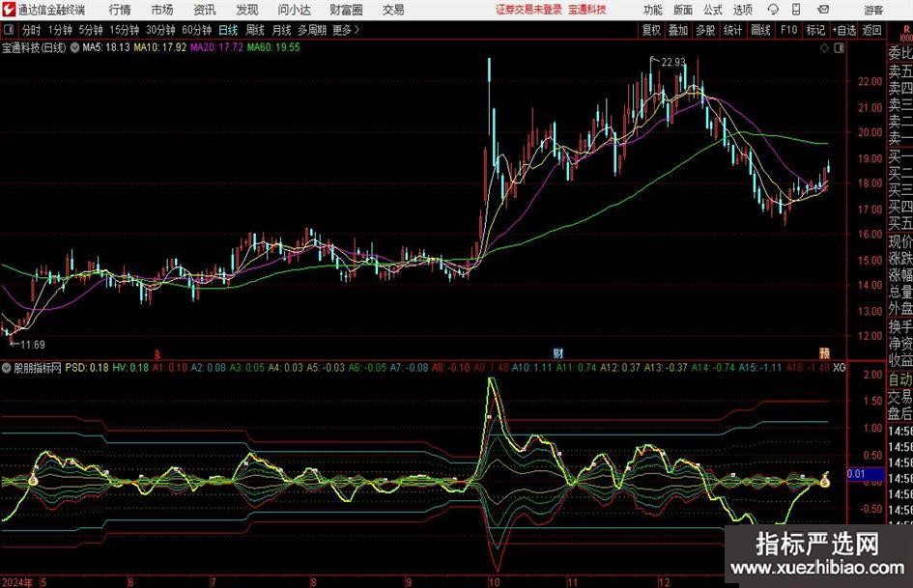Switch to 60分钟 chart period
This screenshot has height=588, width=913.
197,30
